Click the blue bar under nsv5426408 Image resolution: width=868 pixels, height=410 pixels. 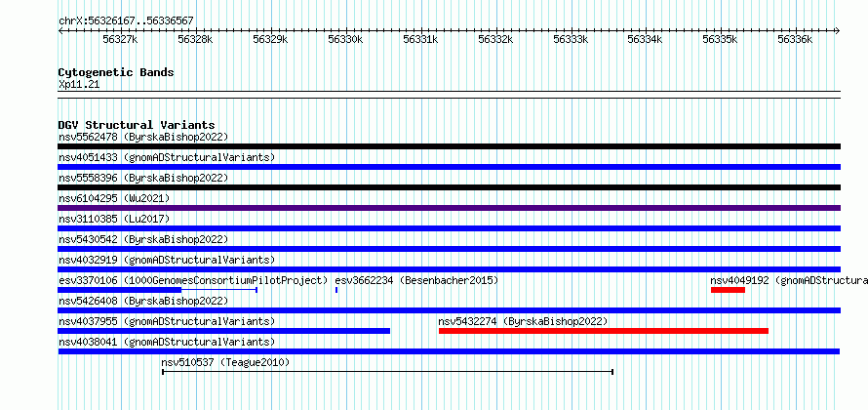pos(449,310)
